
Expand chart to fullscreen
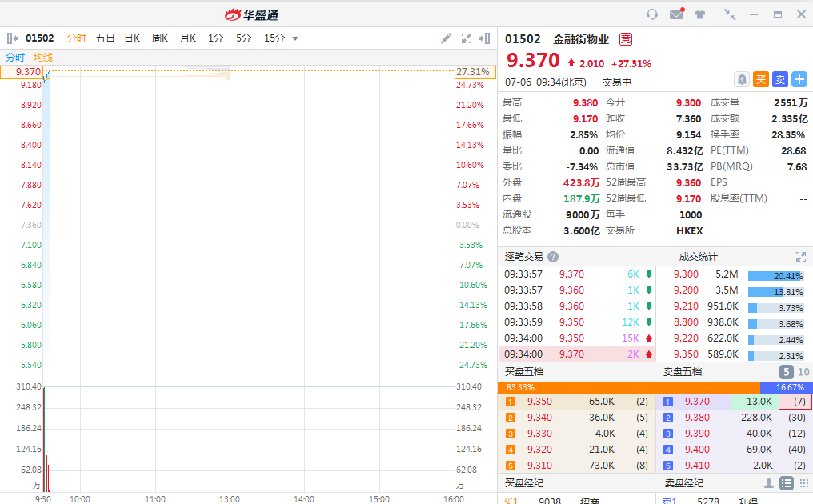[x=466, y=38]
